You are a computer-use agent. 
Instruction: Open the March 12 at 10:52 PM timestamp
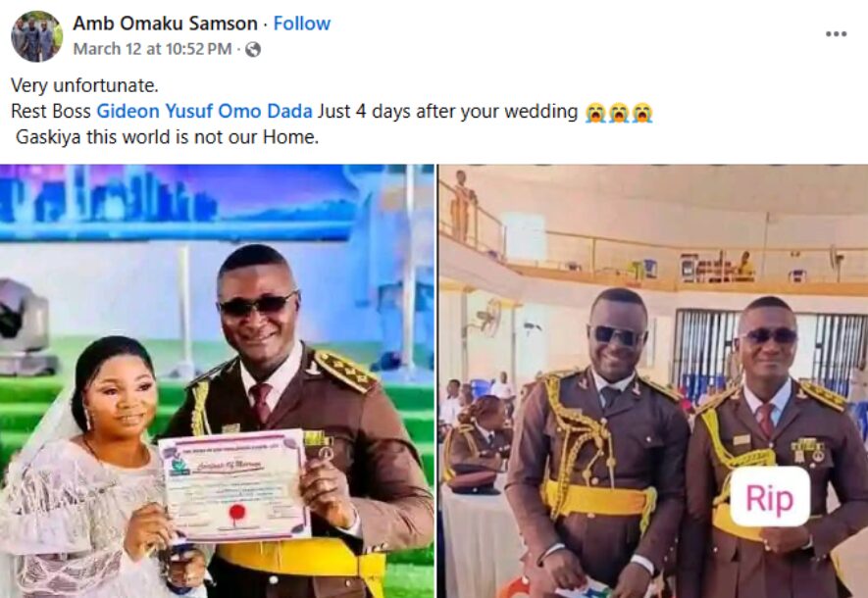pyautogui.click(x=152, y=49)
